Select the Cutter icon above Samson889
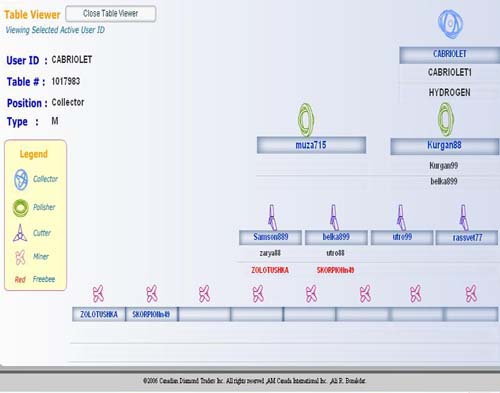The width and height of the screenshot is (500, 393). (272, 217)
